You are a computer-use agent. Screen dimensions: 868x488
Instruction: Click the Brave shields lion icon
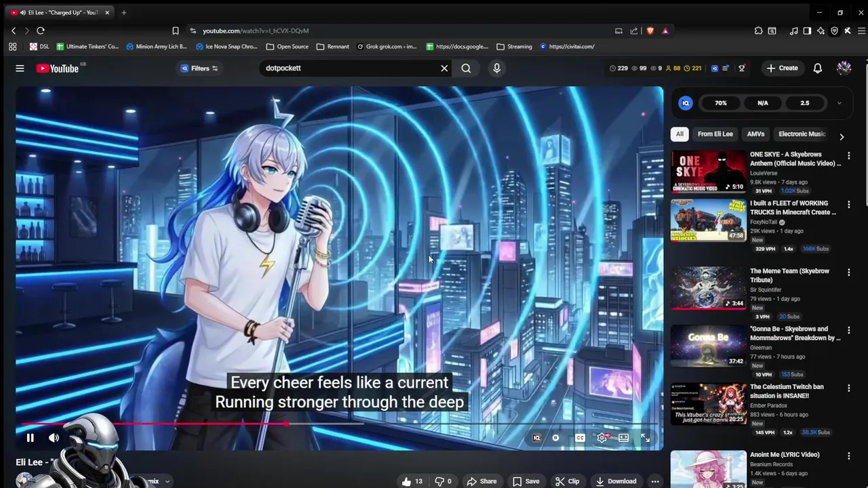point(650,30)
